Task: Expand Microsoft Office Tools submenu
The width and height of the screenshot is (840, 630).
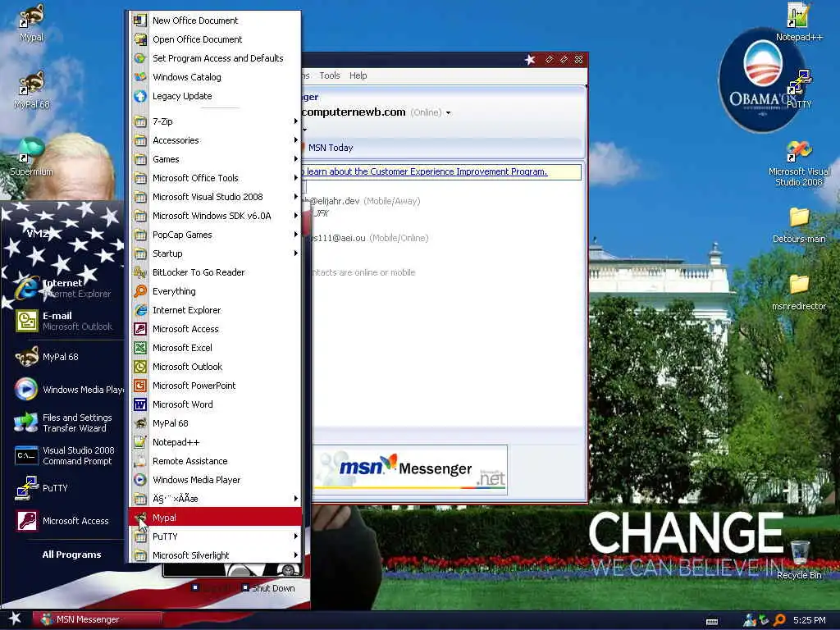Action: 216,178
